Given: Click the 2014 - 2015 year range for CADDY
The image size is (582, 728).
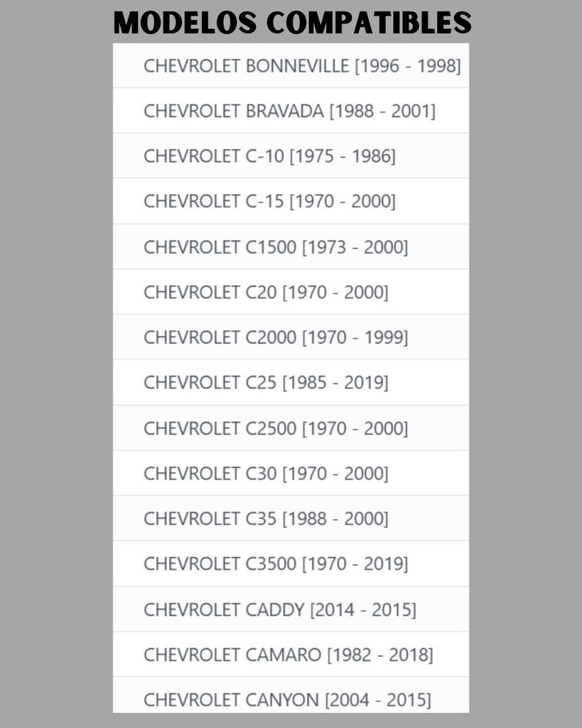Looking at the screenshot, I should (363, 609).
